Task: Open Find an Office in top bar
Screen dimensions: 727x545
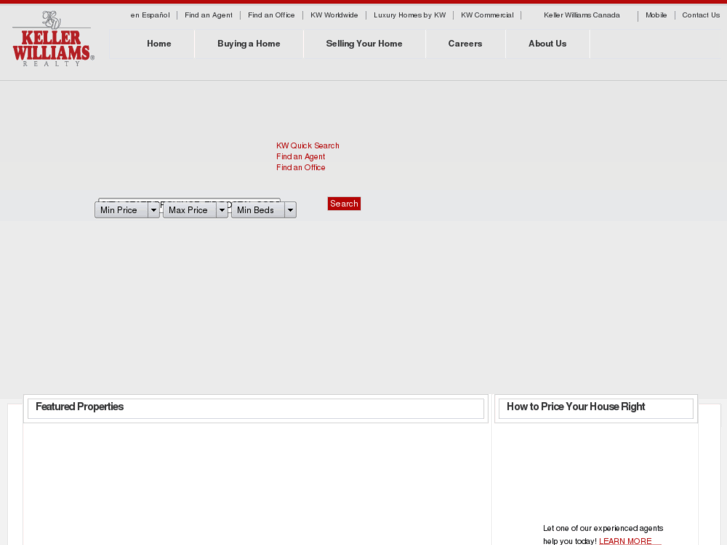Action: [x=271, y=15]
